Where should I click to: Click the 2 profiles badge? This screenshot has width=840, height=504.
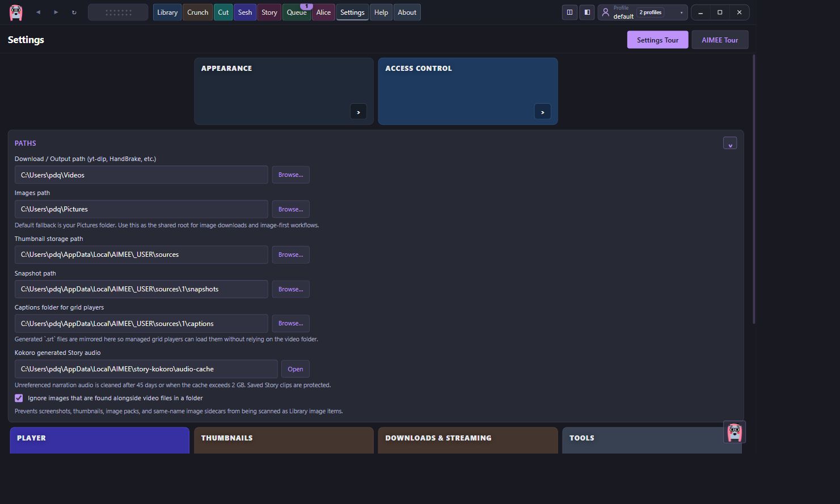click(651, 12)
